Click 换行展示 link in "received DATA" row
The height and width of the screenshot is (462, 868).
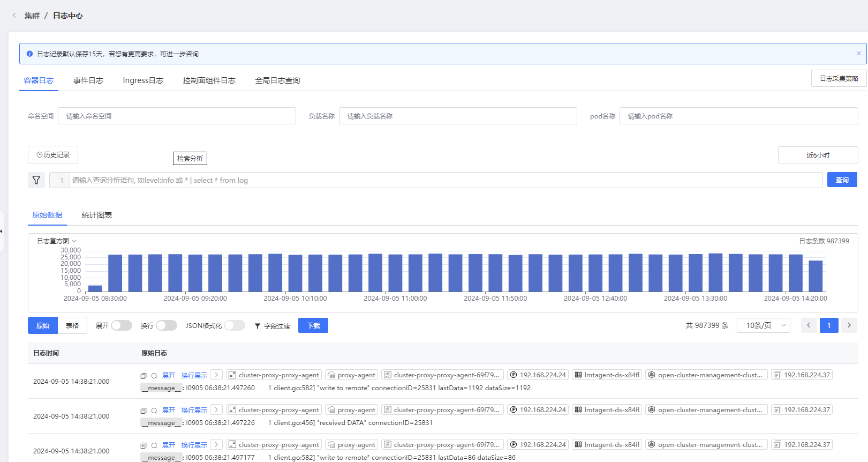pyautogui.click(x=194, y=411)
